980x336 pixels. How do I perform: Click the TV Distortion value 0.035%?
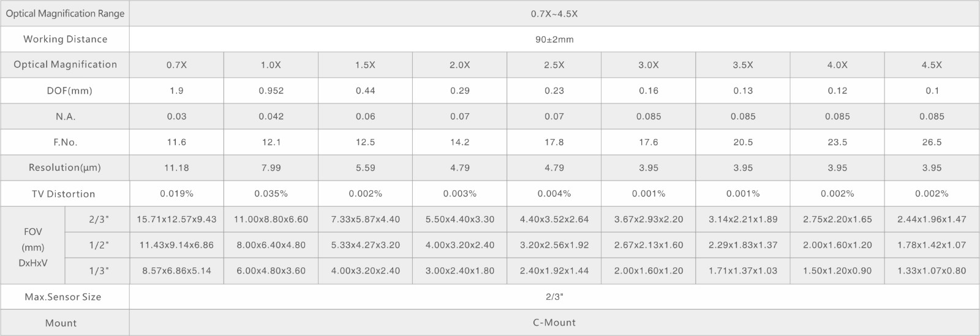[271, 193]
